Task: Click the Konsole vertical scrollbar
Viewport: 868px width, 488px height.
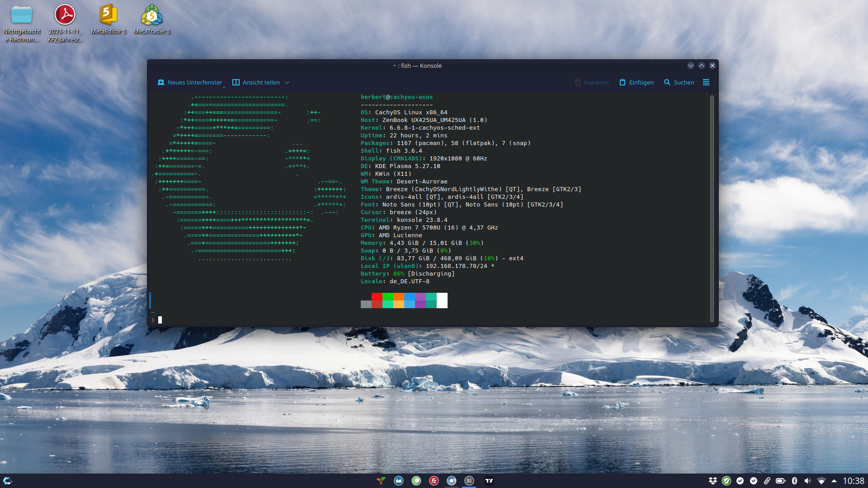Action: click(x=712, y=208)
